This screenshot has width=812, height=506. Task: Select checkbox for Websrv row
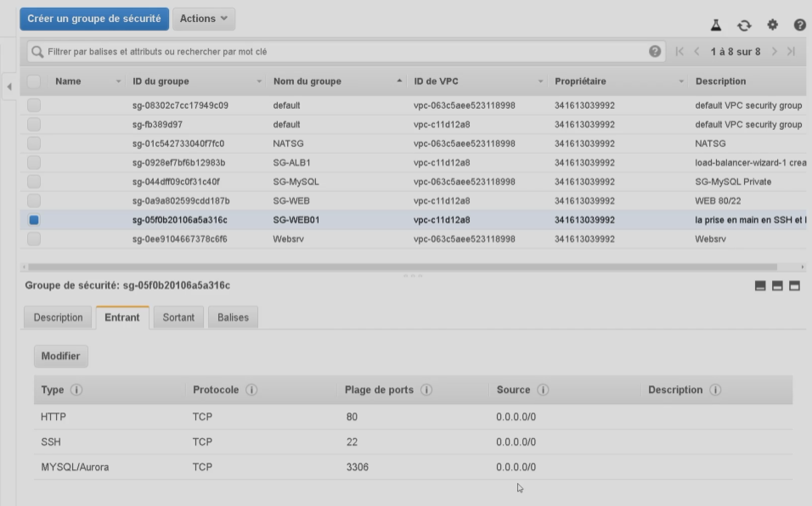coord(34,239)
